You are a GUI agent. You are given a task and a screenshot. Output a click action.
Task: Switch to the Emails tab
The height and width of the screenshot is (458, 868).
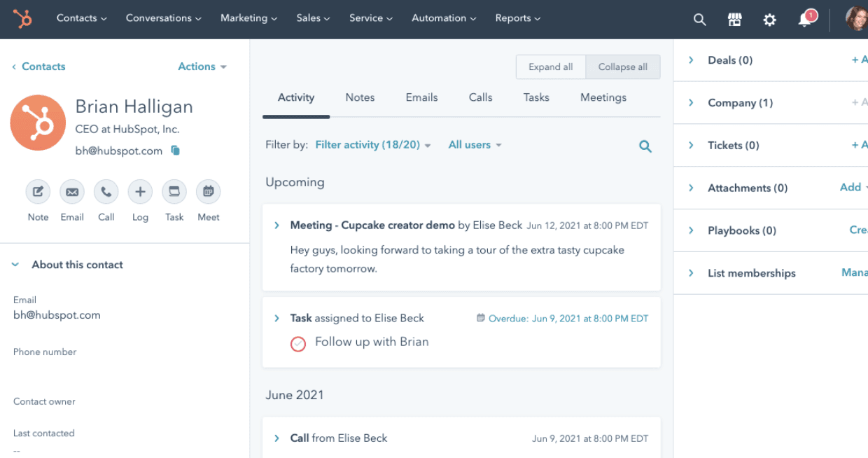click(x=421, y=98)
